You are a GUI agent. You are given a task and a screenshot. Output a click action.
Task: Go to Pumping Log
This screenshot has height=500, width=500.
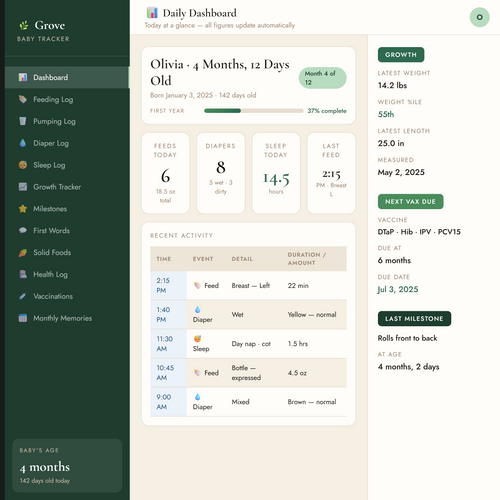(x=67, y=121)
